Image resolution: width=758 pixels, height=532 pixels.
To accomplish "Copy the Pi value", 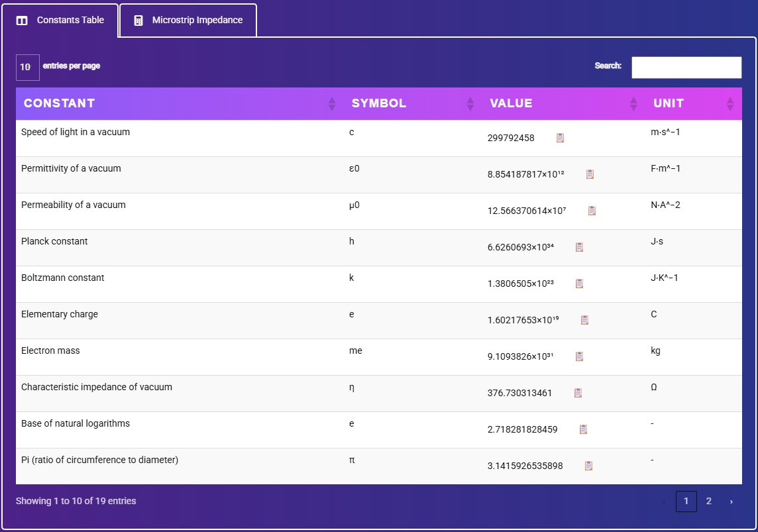I will pos(588,466).
